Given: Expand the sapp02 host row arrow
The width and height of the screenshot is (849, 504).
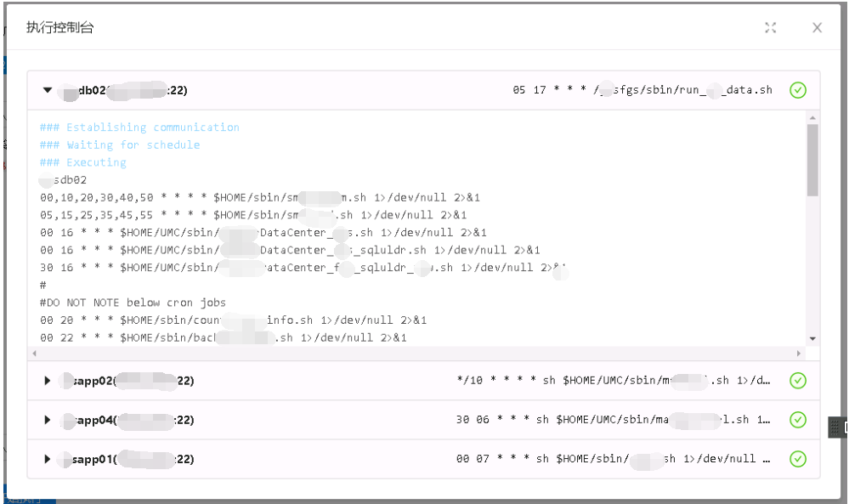Looking at the screenshot, I should [48, 381].
